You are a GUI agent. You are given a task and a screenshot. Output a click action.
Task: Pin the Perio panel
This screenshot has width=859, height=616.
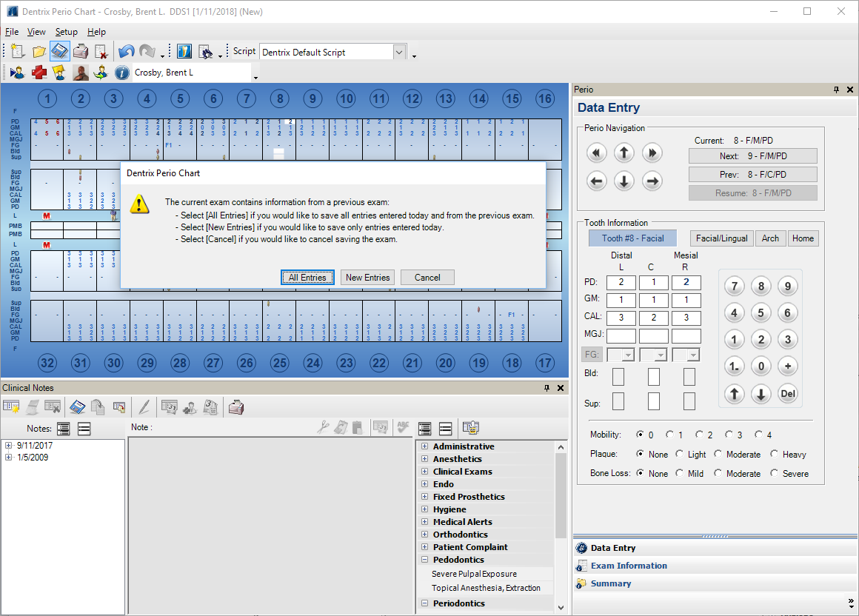point(836,90)
